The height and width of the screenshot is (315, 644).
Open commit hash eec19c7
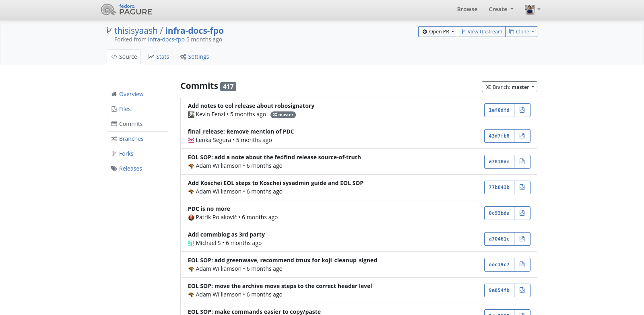click(x=499, y=265)
